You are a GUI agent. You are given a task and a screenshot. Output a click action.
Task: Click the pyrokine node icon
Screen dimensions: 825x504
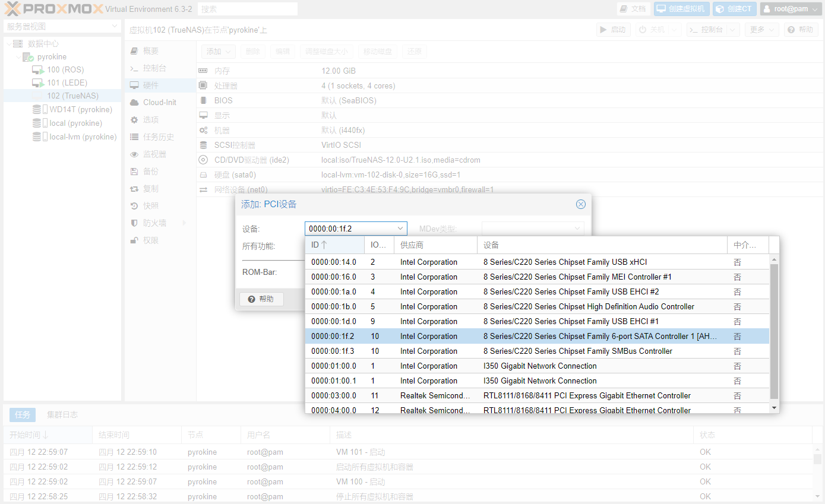[28, 57]
